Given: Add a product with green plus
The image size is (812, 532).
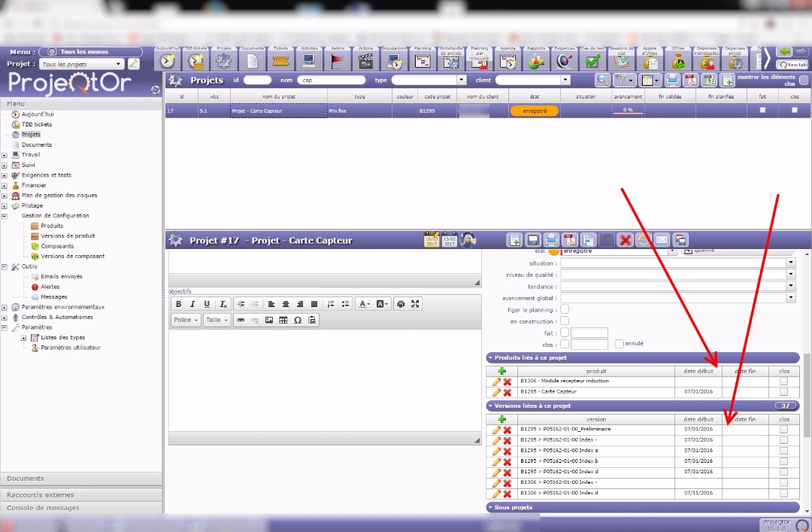Looking at the screenshot, I should (x=501, y=371).
